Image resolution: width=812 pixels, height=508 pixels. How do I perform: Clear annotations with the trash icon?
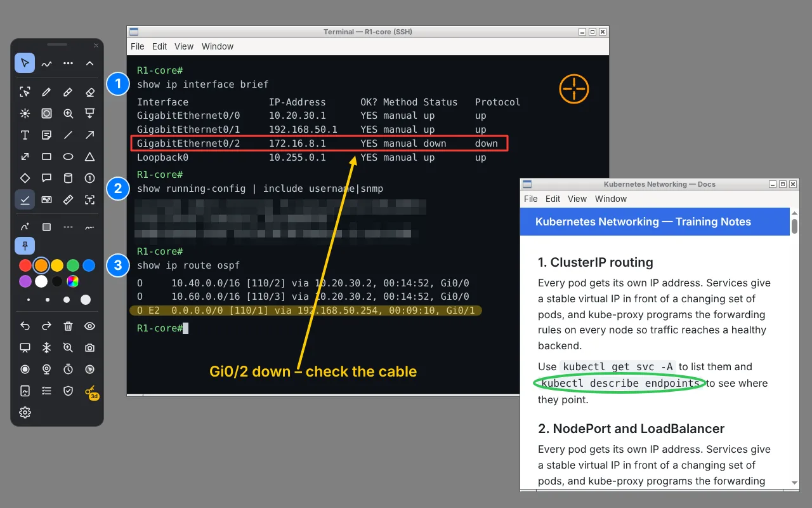68,326
